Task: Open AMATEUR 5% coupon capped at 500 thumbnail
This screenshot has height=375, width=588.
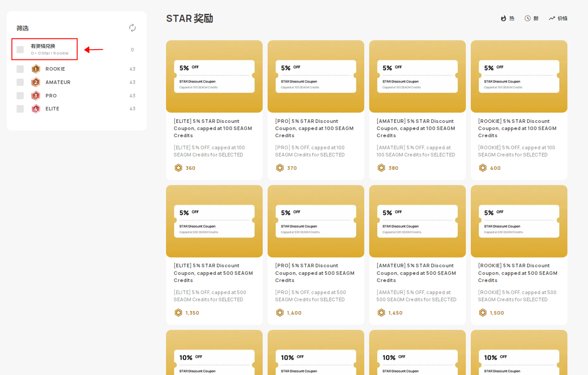Action: tap(418, 221)
